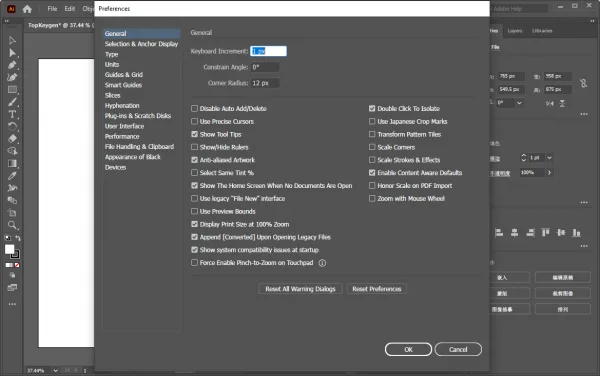Show info for Force Enable Pinch-to-Zoom
Viewport: 600px width, 376px height.
click(322, 263)
